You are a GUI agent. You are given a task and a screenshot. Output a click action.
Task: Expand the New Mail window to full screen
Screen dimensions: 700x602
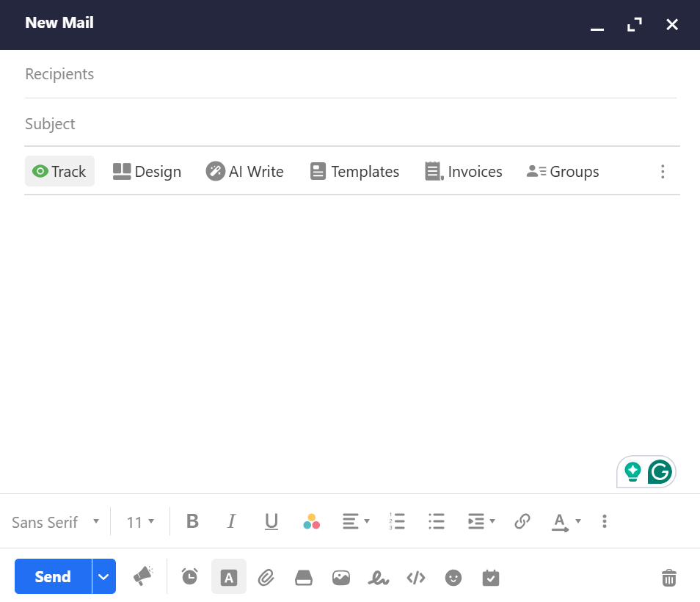click(635, 24)
